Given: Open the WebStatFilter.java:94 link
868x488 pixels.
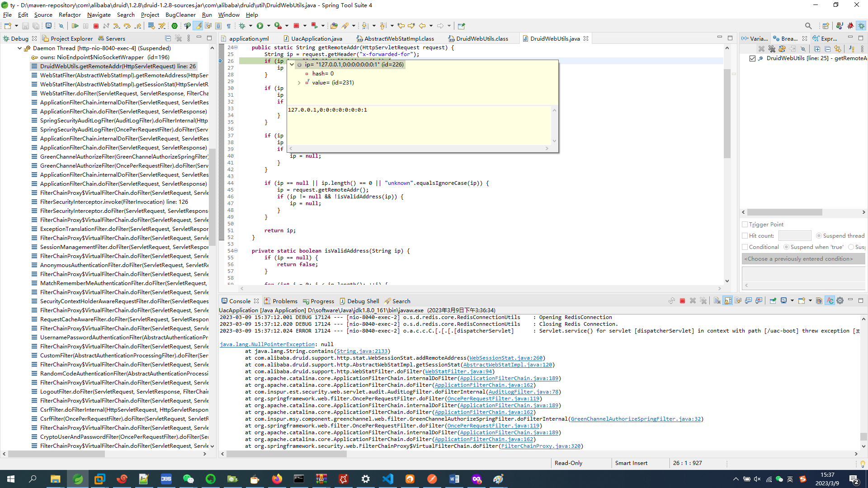Looking at the screenshot, I should tap(458, 371).
